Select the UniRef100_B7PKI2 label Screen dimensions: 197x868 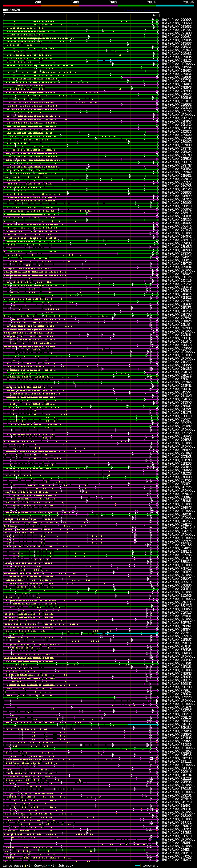(x=177, y=379)
